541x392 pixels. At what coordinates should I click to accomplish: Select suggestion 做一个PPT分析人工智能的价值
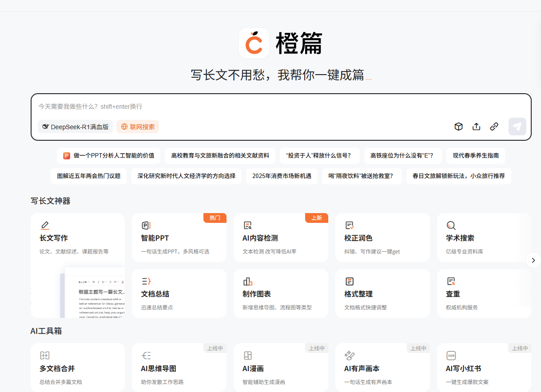pyautogui.click(x=109, y=156)
